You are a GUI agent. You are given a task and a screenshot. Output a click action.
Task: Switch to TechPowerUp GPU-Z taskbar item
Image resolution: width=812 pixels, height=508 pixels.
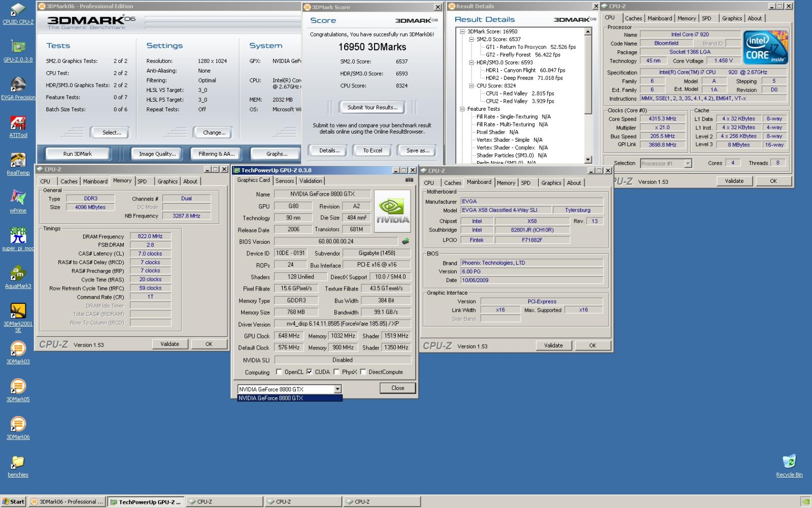[146, 502]
